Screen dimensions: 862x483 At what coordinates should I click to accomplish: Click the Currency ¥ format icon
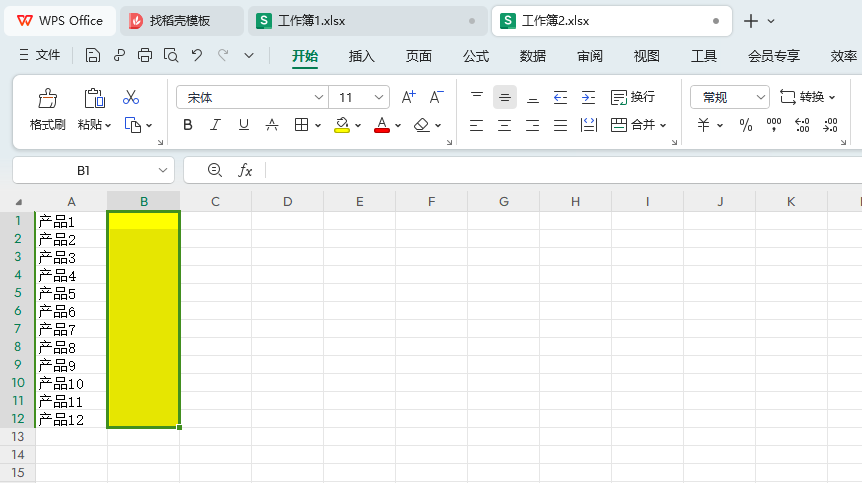704,125
